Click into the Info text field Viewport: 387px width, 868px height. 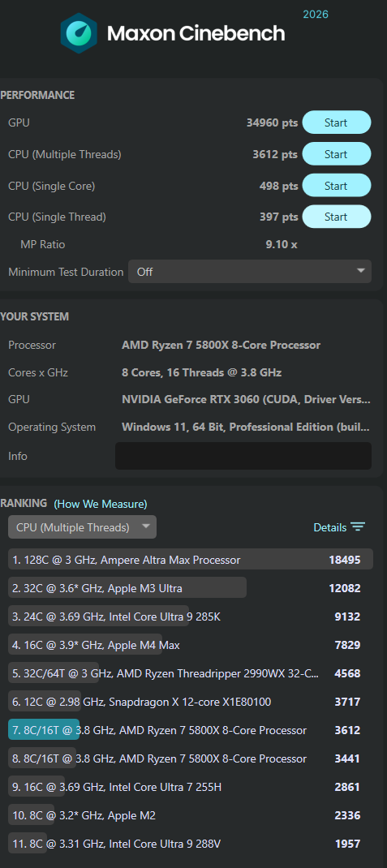pyautogui.click(x=243, y=456)
